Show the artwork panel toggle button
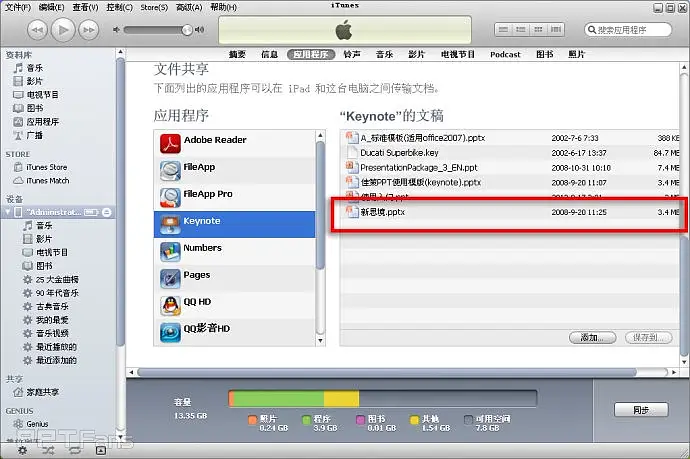Viewport: 690px width, 459px height. click(101, 451)
